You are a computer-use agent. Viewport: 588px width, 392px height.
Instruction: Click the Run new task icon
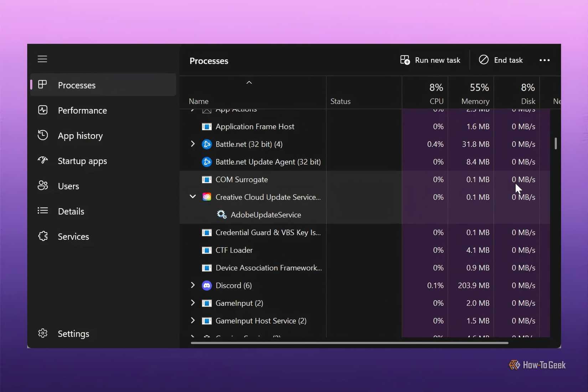405,60
